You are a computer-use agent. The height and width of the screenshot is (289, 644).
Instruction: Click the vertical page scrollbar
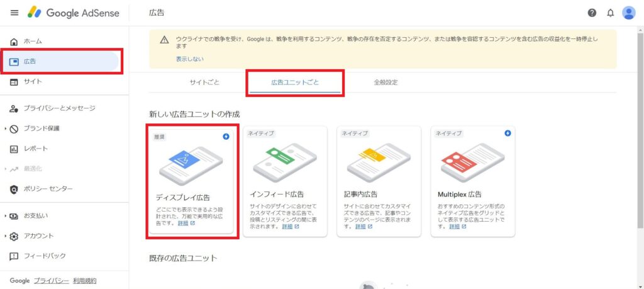pyautogui.click(x=640, y=126)
